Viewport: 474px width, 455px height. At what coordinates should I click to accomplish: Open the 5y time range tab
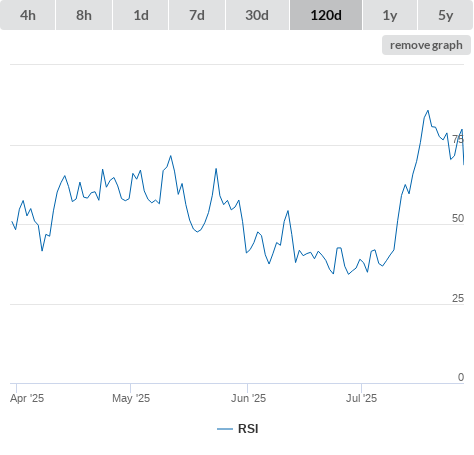445,15
